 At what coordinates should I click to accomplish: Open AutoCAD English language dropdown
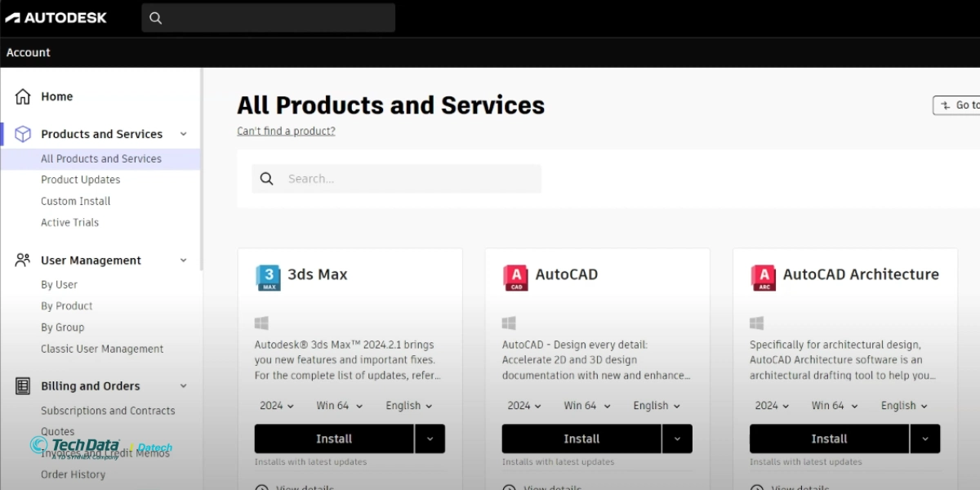(657, 405)
